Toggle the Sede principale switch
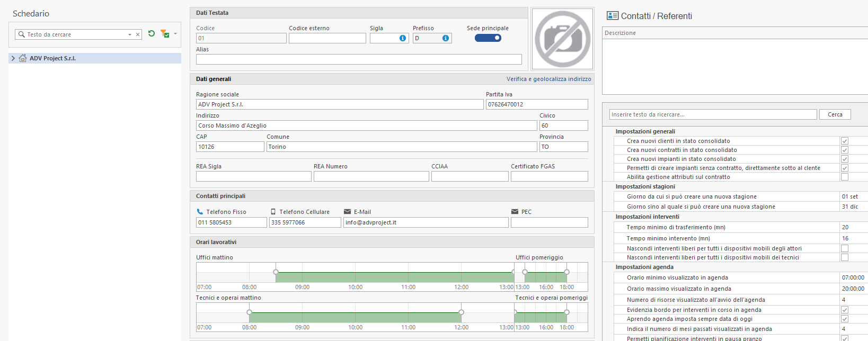 tap(488, 38)
